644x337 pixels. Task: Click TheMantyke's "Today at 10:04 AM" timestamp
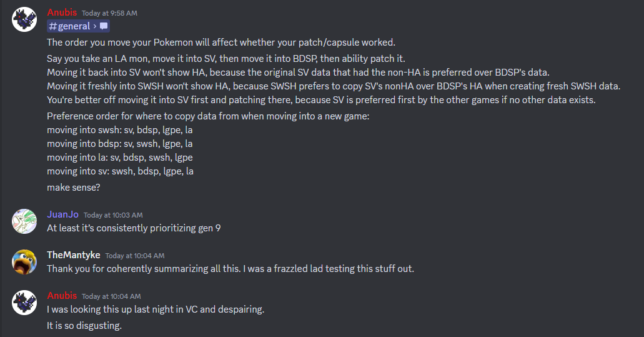(134, 256)
